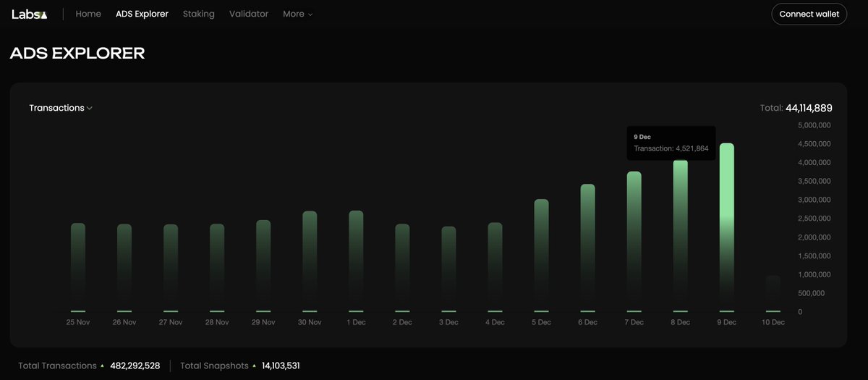Expand the More navigation menu
This screenshot has height=380, width=868.
pos(297,14)
